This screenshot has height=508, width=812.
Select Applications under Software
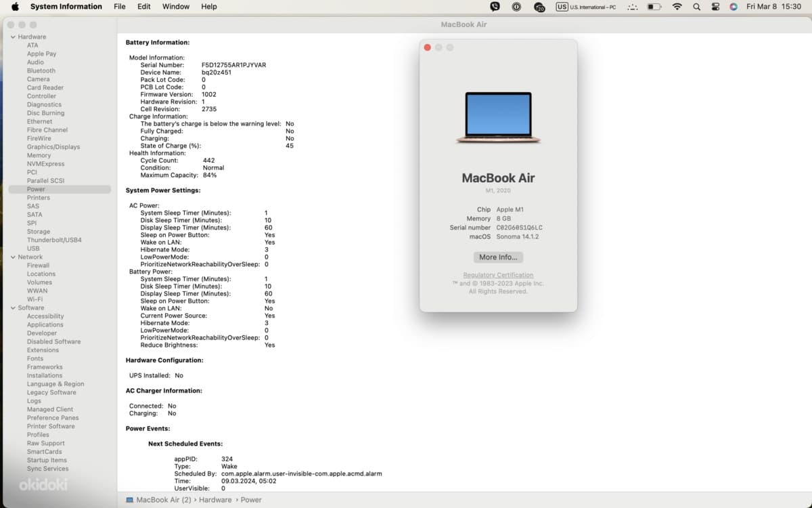(45, 324)
